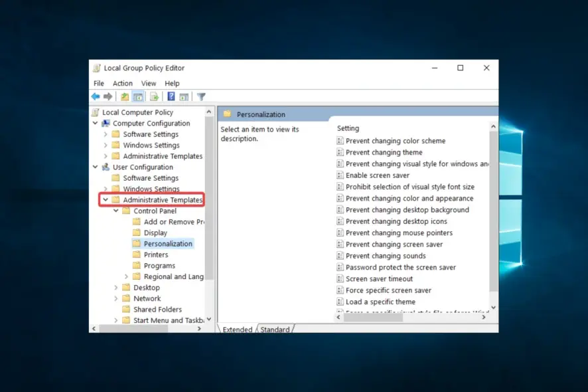Screen dimensions: 588x392
Task: Click the Back arrow in toolbar
Action: pos(96,97)
